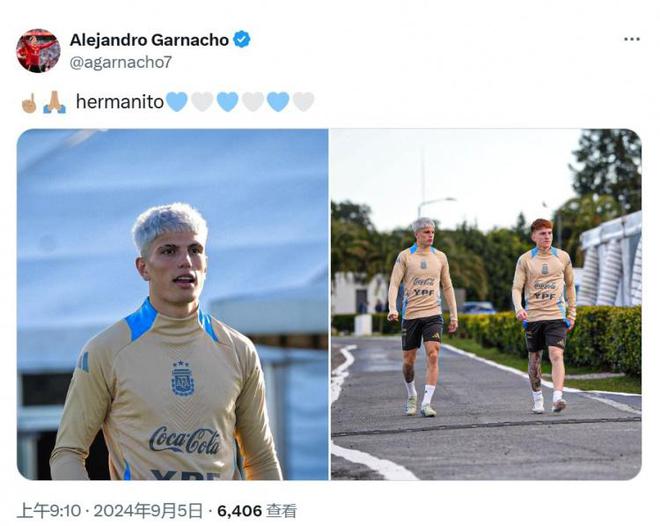
Task: Click the 查看 views label
Action: [282, 511]
